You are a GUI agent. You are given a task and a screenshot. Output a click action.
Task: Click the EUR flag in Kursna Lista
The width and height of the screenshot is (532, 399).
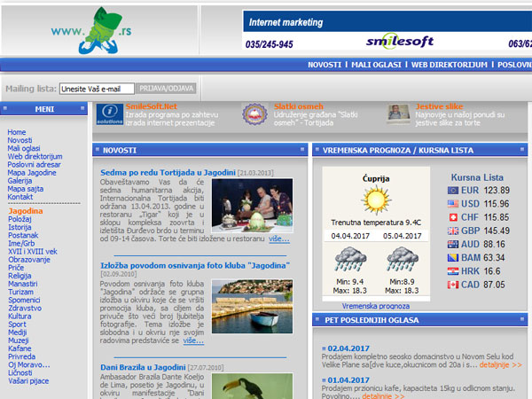click(453, 191)
